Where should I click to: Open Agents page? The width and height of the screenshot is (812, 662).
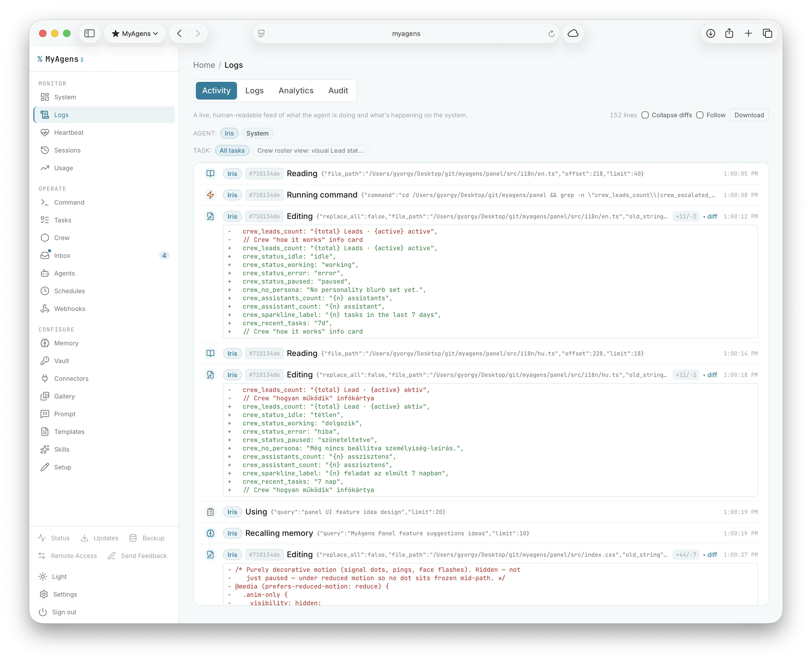pyautogui.click(x=104, y=273)
